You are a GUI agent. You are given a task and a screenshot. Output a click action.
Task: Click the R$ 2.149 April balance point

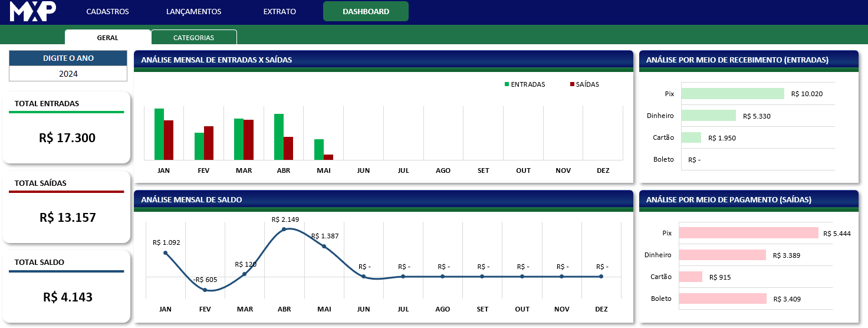[284, 229]
